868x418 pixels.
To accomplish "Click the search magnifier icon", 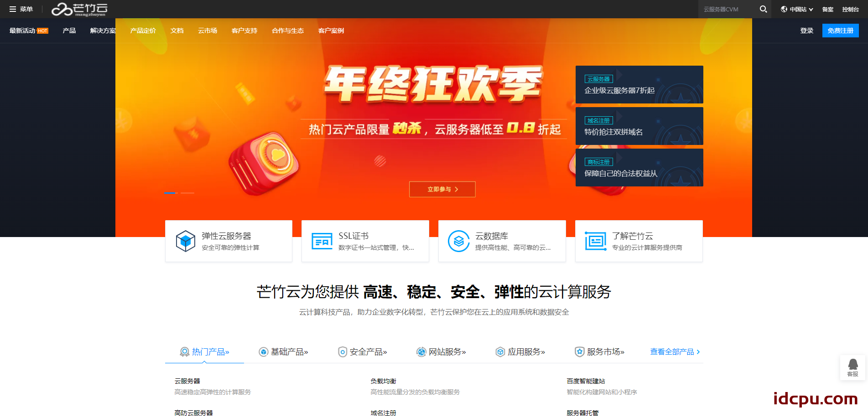I will [x=763, y=9].
